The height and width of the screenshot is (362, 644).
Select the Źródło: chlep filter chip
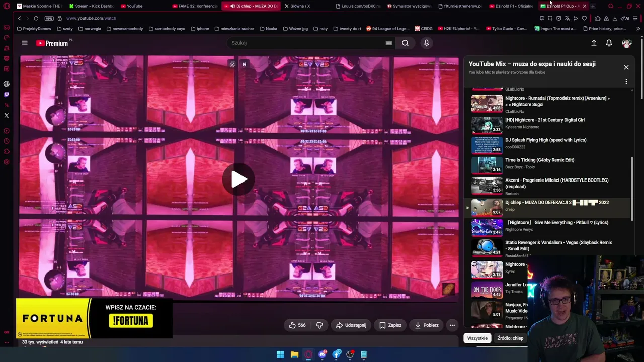tap(510, 338)
